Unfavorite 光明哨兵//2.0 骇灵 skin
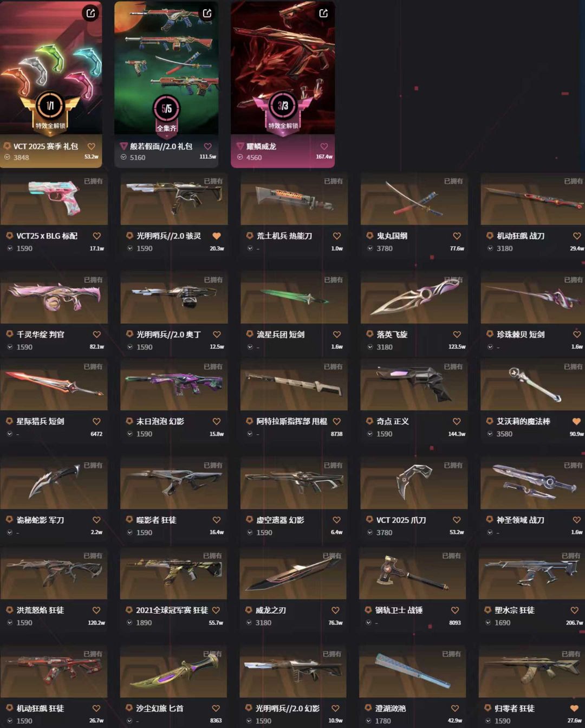This screenshot has height=728, width=585. click(x=217, y=236)
